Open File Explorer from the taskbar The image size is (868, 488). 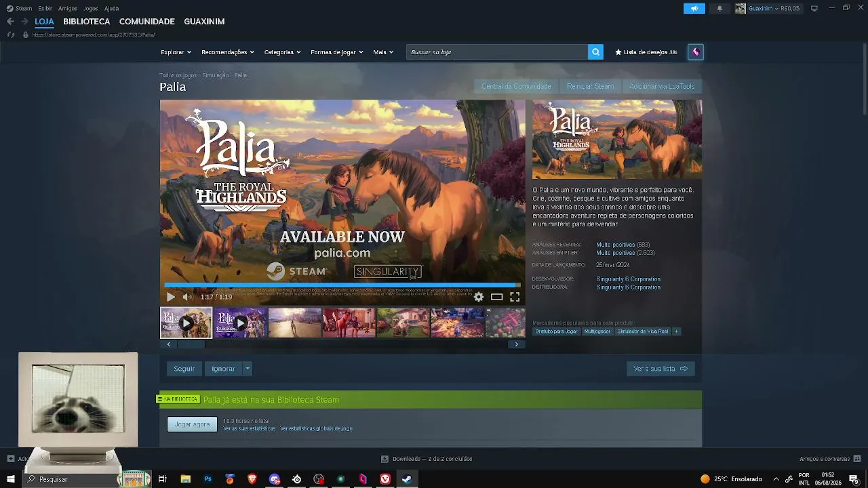click(185, 479)
